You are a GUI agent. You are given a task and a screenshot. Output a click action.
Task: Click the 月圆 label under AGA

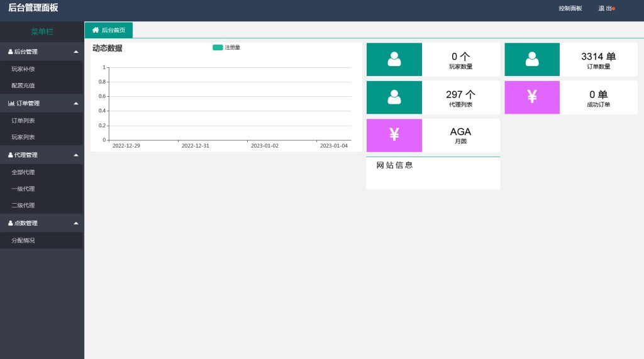(460, 141)
